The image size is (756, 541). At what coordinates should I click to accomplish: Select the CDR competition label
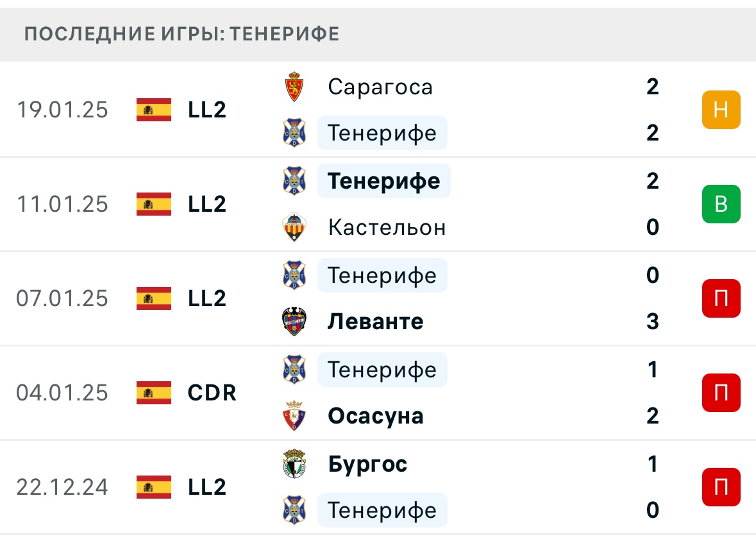(212, 393)
